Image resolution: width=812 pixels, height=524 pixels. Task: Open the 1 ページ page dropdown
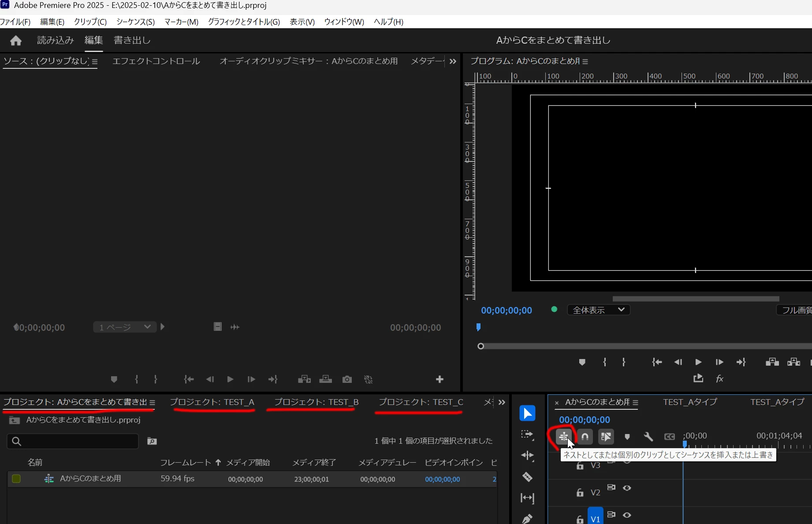point(125,327)
